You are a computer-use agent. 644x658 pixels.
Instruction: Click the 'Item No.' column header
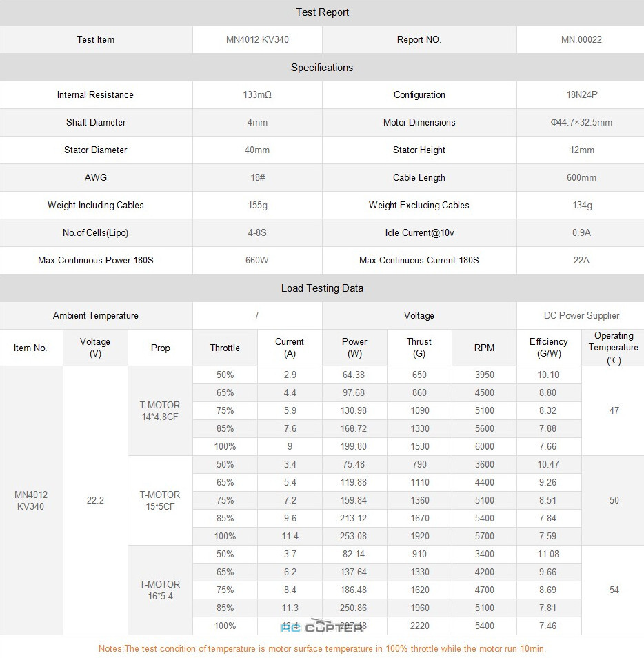(30, 348)
